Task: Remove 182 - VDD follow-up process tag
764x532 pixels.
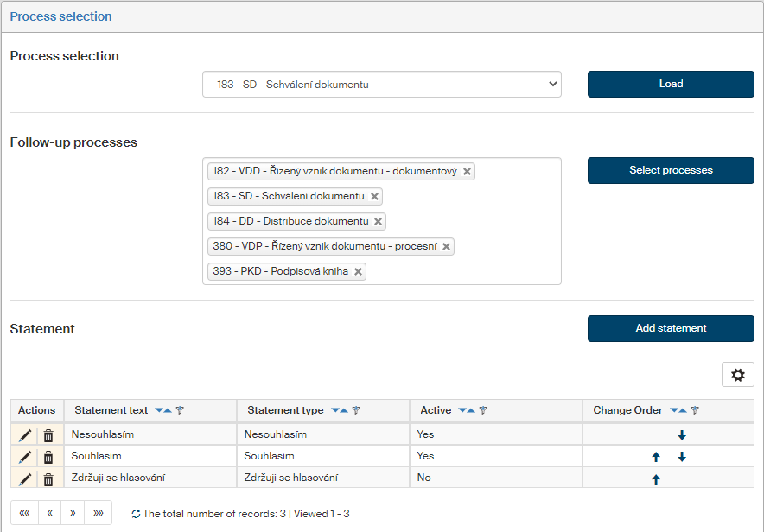Action: [467, 172]
